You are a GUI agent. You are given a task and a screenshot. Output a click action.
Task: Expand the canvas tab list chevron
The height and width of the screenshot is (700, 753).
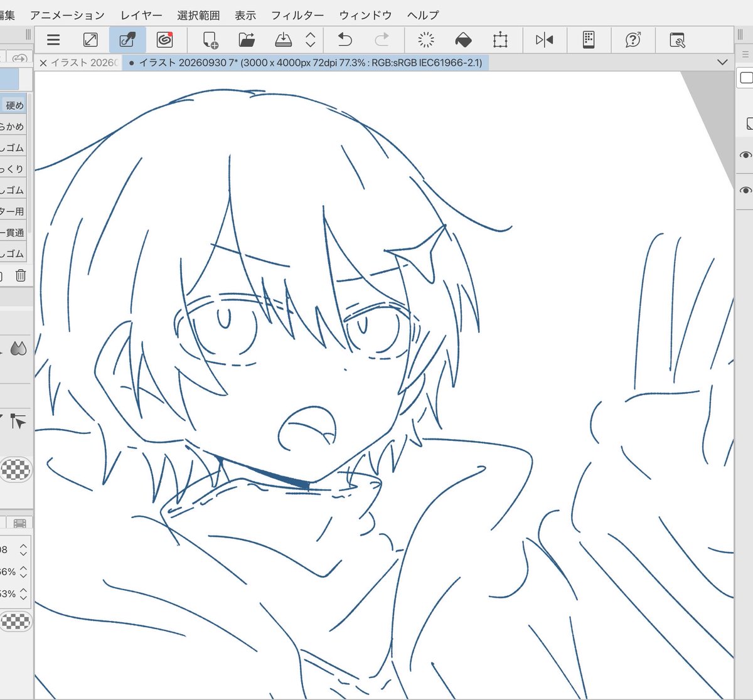[722, 63]
